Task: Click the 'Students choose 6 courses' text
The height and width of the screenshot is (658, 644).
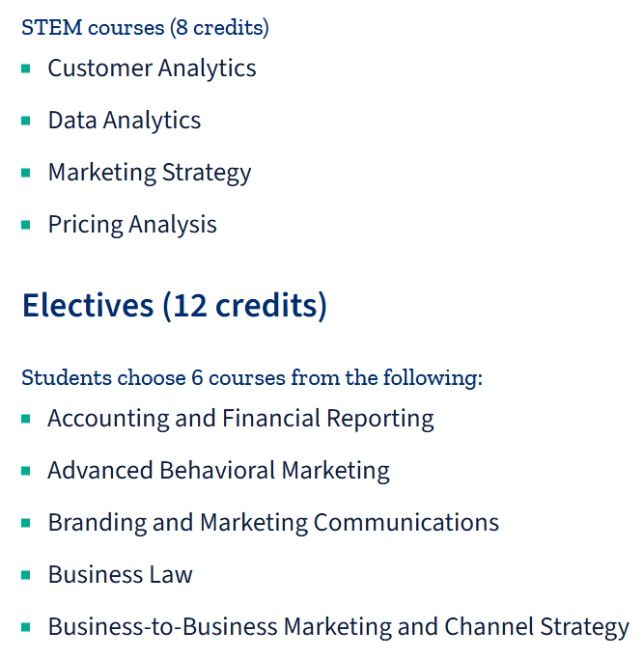Action: (x=252, y=377)
